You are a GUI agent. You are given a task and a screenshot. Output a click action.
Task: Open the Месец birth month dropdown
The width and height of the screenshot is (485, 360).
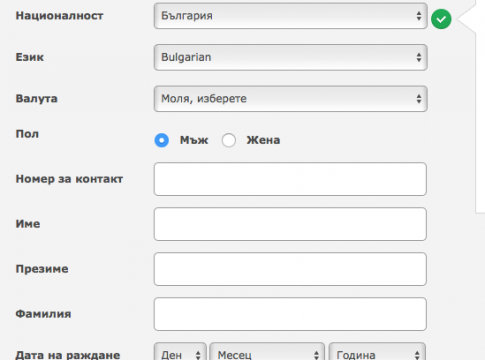tap(267, 351)
